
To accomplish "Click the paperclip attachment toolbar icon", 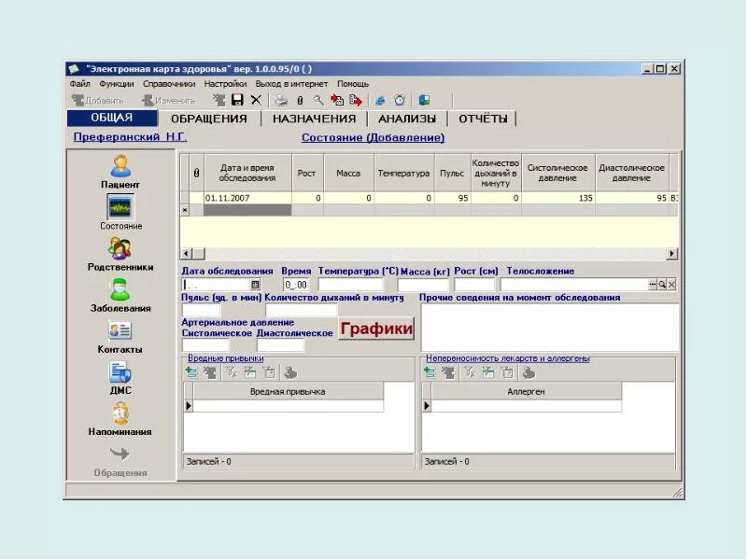I will coord(300,101).
